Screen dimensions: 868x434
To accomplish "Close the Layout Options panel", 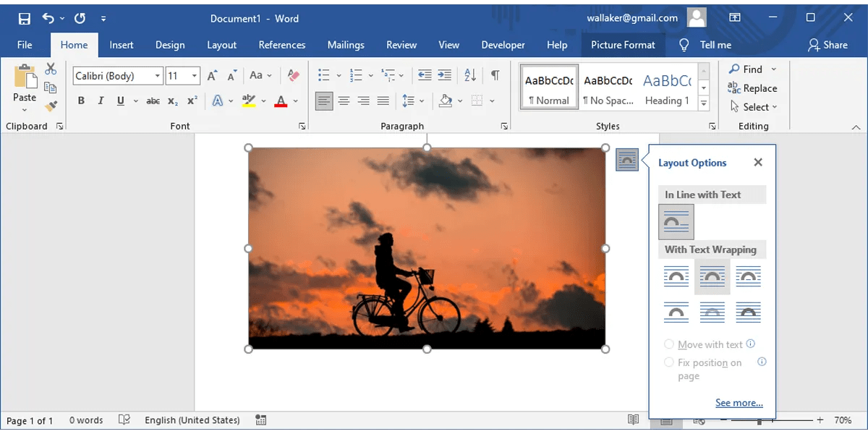I will pos(758,163).
